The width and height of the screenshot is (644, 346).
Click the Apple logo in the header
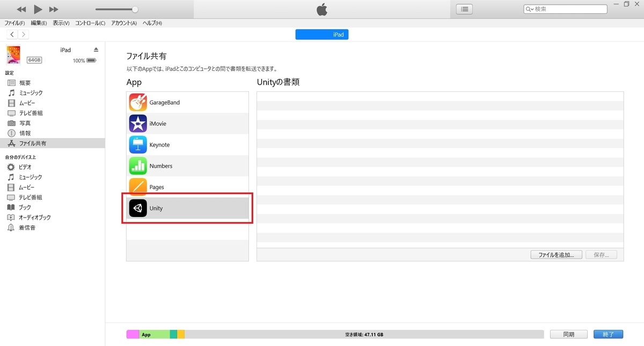tap(322, 9)
